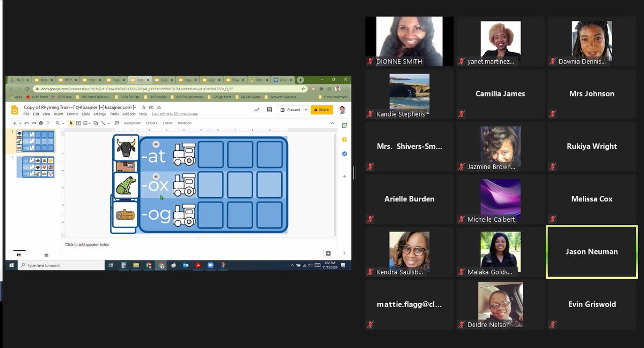Unmute Kendra Saulsberry's microphone

[x=370, y=272]
